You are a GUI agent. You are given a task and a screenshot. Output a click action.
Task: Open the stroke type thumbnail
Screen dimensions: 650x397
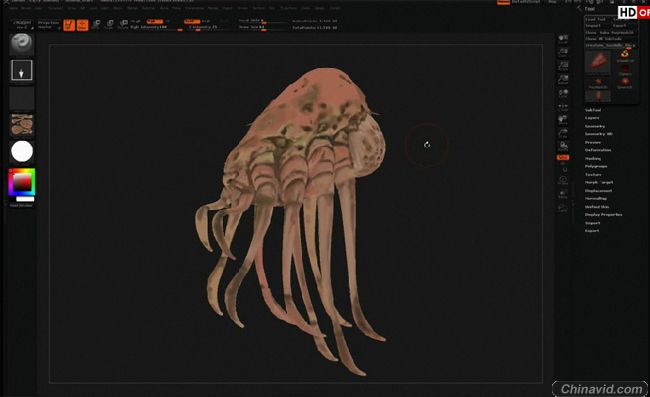click(22, 70)
